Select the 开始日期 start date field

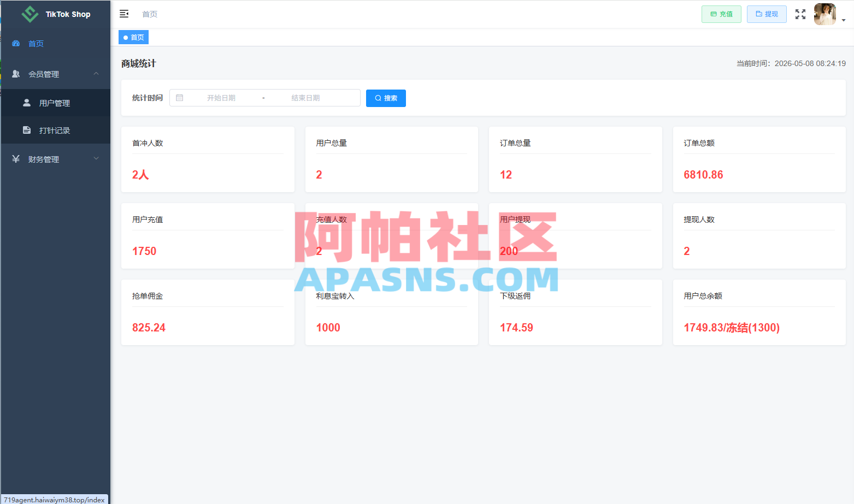point(221,98)
